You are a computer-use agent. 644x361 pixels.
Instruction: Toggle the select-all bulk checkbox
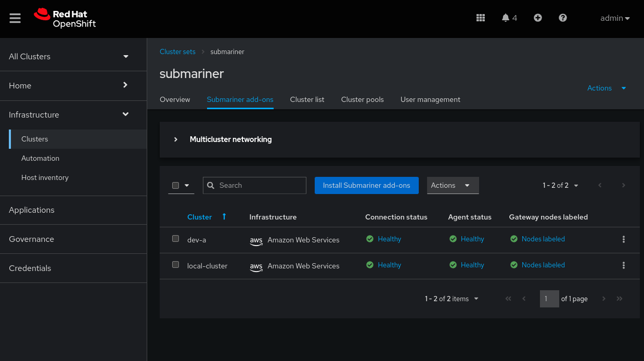coord(176,186)
